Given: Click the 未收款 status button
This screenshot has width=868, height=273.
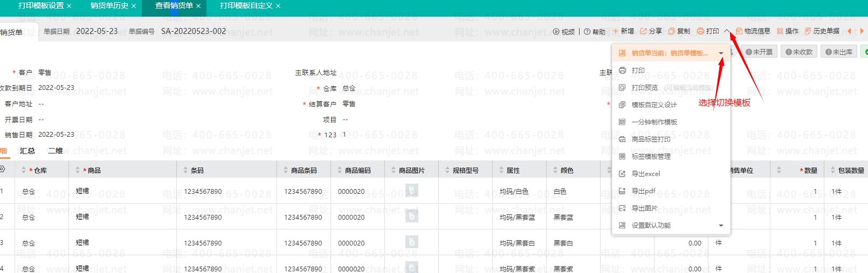Looking at the screenshot, I should click(x=798, y=52).
